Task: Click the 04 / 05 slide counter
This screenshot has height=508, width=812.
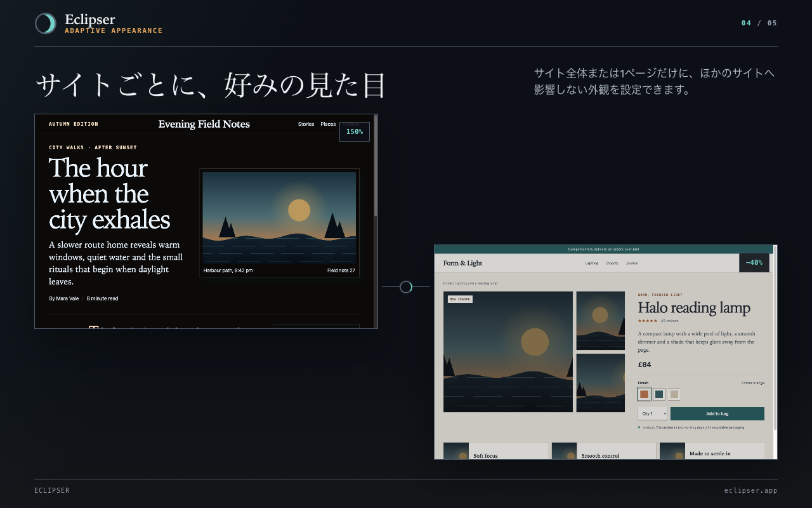Action: [x=759, y=23]
